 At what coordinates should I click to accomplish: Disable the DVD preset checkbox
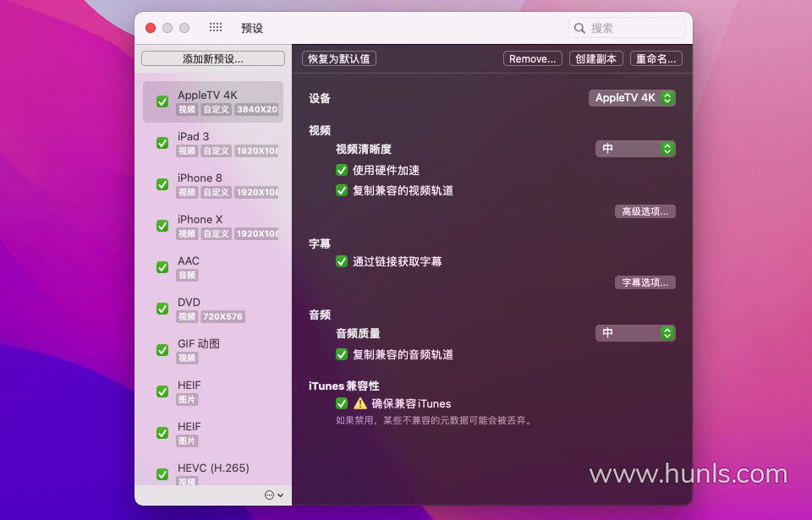tap(162, 309)
